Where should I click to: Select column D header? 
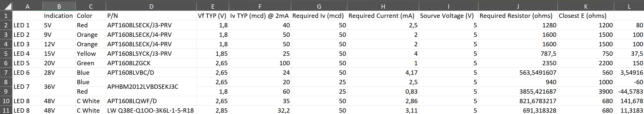coord(151,6)
